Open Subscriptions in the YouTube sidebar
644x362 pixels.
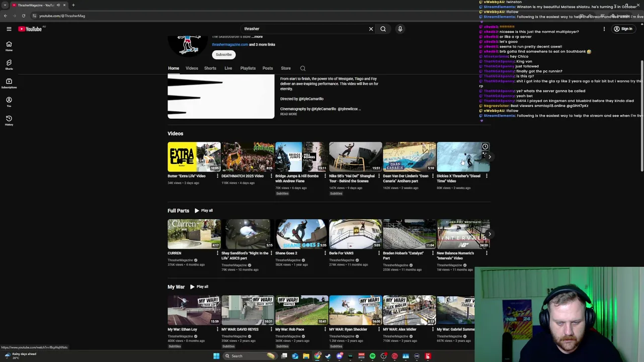[x=9, y=83]
